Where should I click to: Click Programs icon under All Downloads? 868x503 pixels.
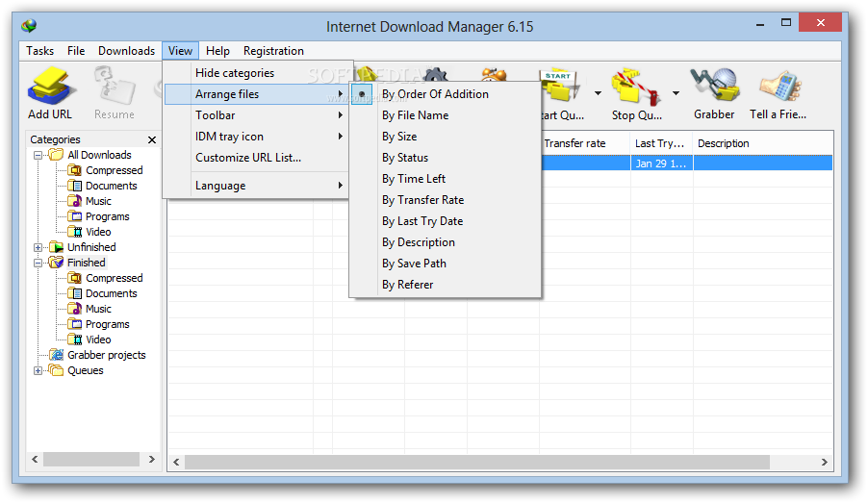click(75, 216)
